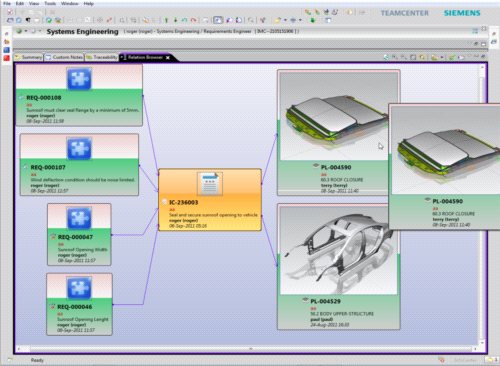Open dropdown arrow in Relation Browser toolbar

pos(442,57)
